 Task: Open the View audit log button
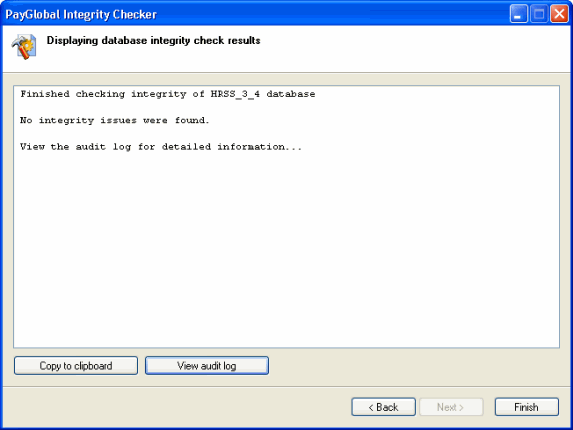coord(207,366)
